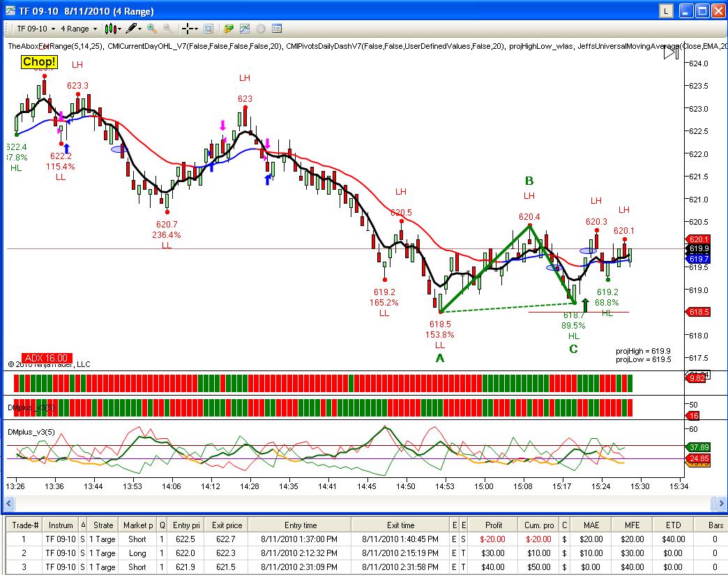Sort by the Profit column header
This screenshot has width=728, height=577.
coord(494,525)
